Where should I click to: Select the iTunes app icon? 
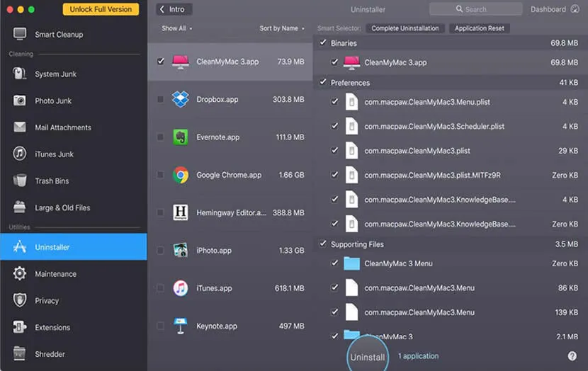pos(181,288)
